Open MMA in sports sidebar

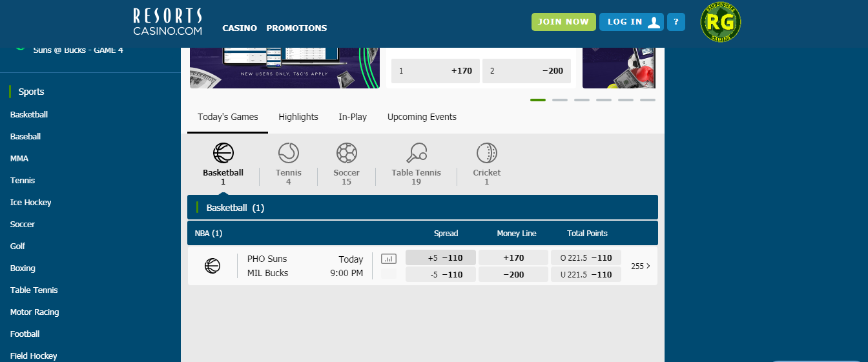[x=19, y=159]
